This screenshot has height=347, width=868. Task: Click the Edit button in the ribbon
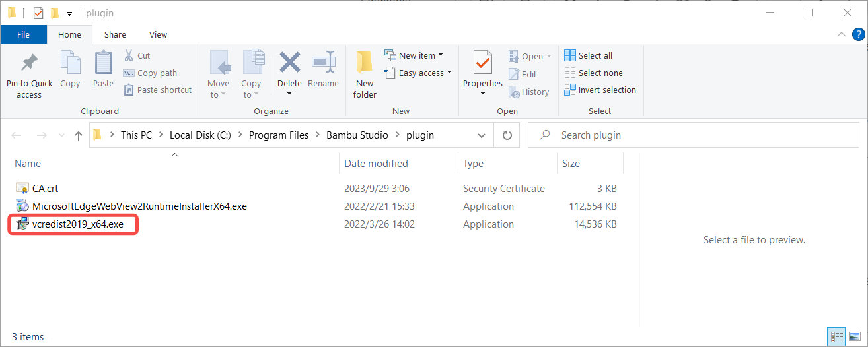(523, 75)
